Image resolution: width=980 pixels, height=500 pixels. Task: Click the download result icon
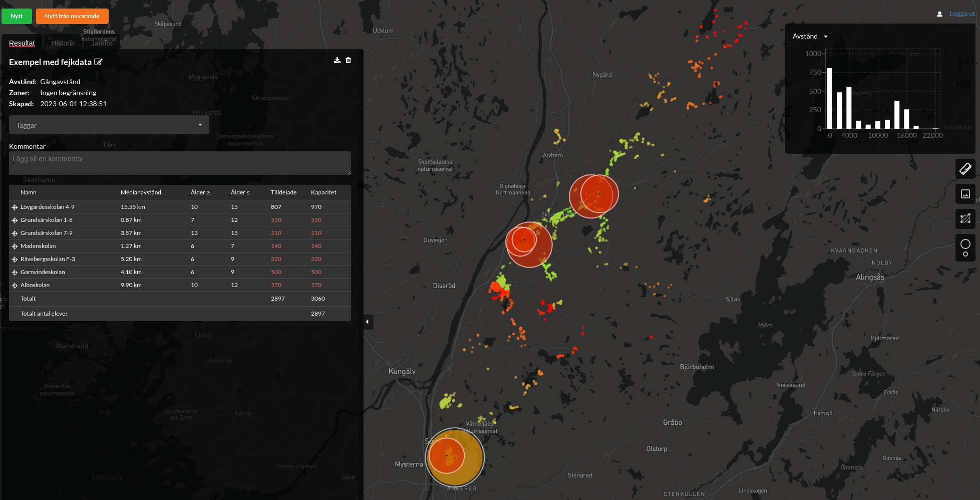337,60
